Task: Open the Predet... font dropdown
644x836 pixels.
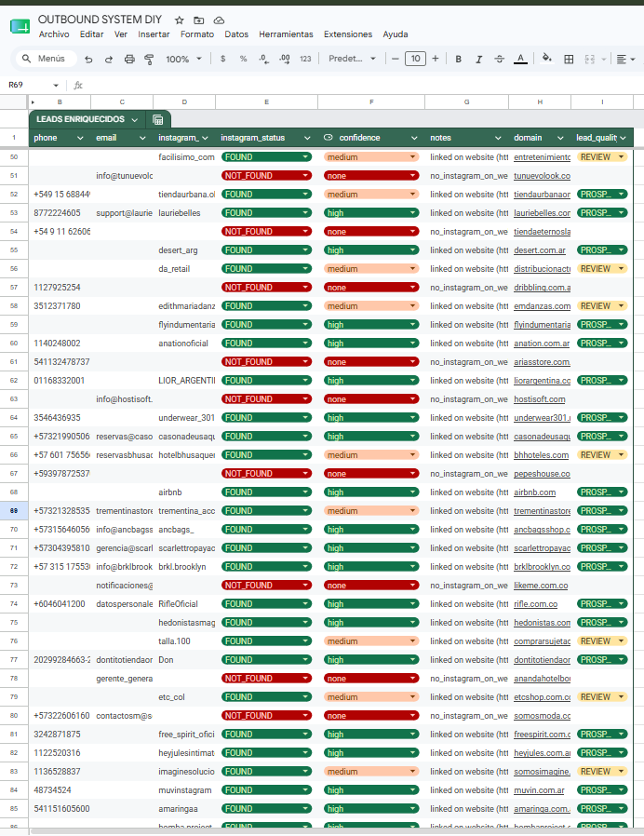Action: (352, 59)
